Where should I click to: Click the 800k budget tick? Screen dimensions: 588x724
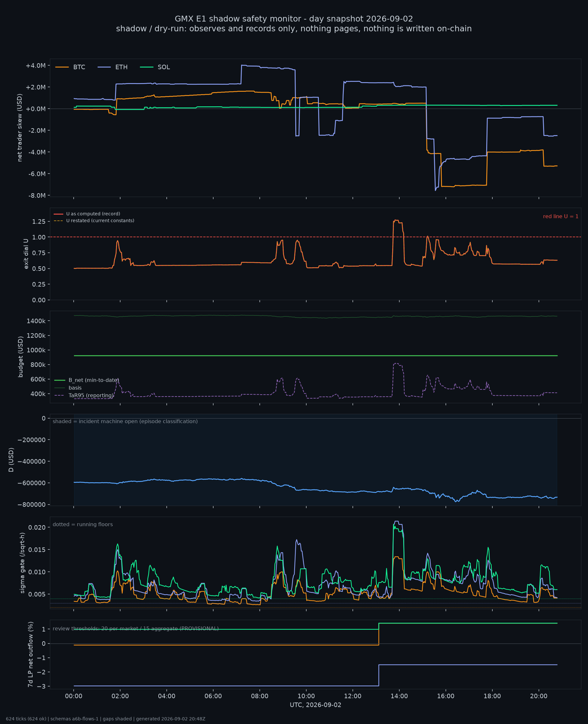[x=38, y=365]
